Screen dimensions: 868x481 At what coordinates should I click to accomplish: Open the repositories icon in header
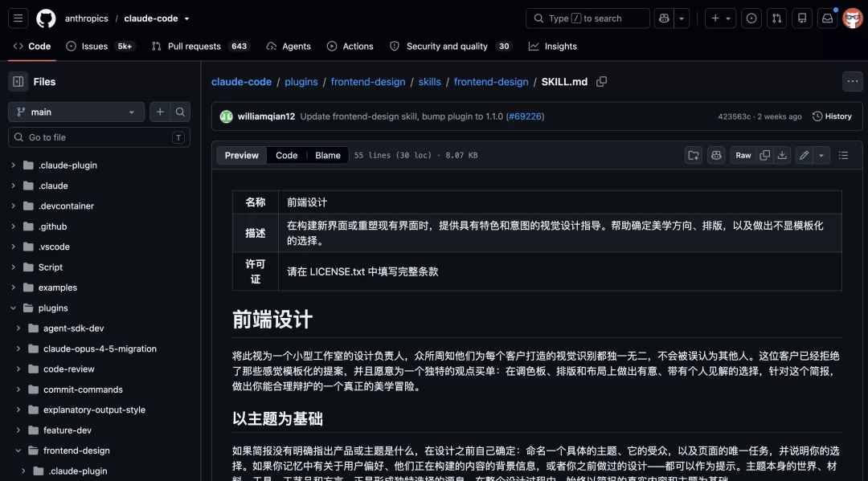801,18
